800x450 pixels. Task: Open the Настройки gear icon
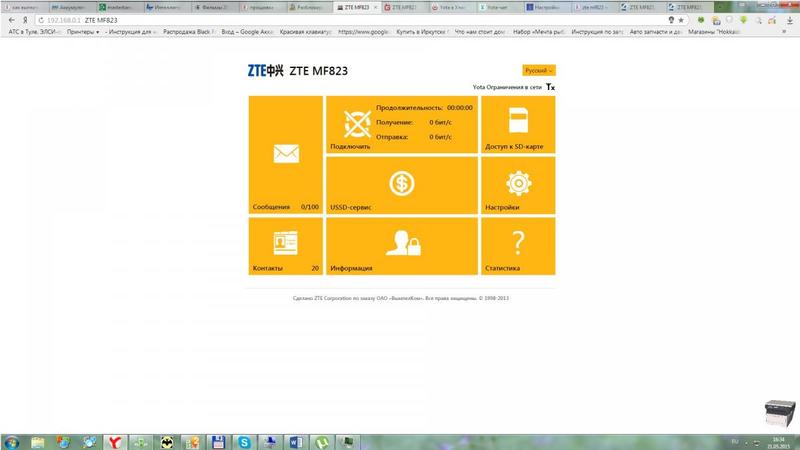518,183
